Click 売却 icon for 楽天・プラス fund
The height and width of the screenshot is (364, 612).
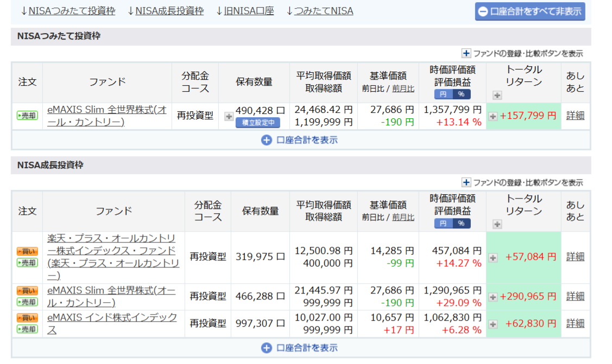(27, 263)
